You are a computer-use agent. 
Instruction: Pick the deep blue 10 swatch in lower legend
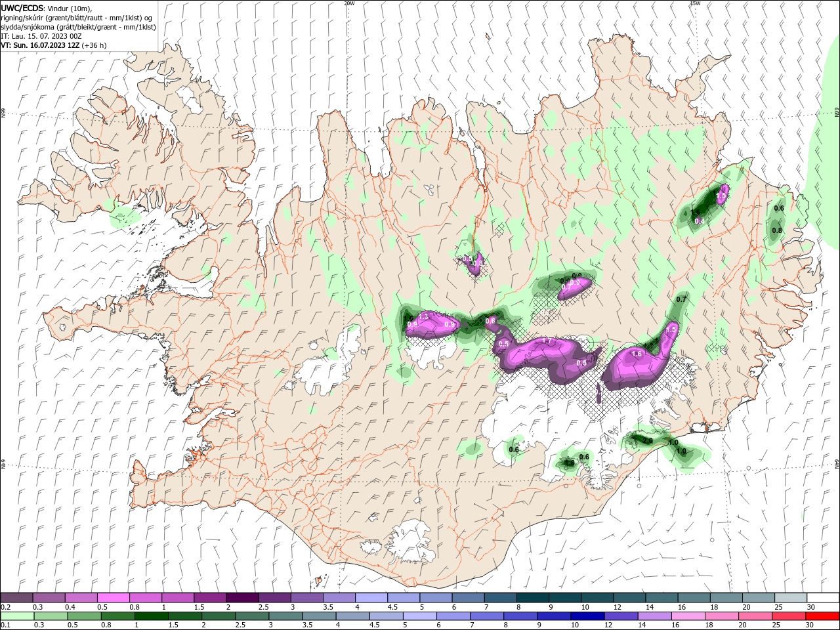pos(587,616)
